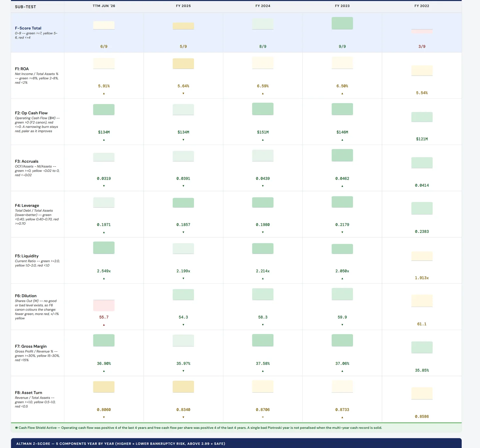Click the $121M Op Cash Flow value
Viewport: 480px width, 448px height.
click(x=422, y=139)
